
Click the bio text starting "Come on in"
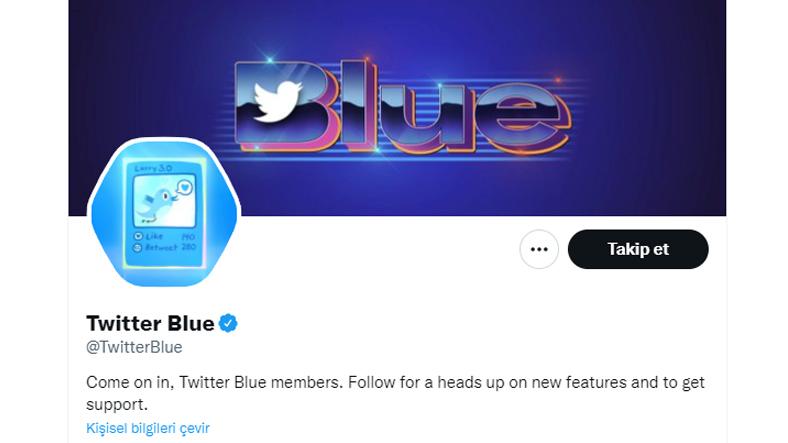(x=395, y=393)
